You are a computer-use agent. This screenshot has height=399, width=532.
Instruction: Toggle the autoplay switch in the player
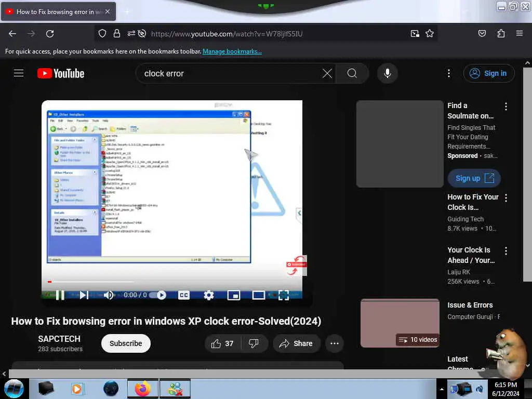point(157,295)
